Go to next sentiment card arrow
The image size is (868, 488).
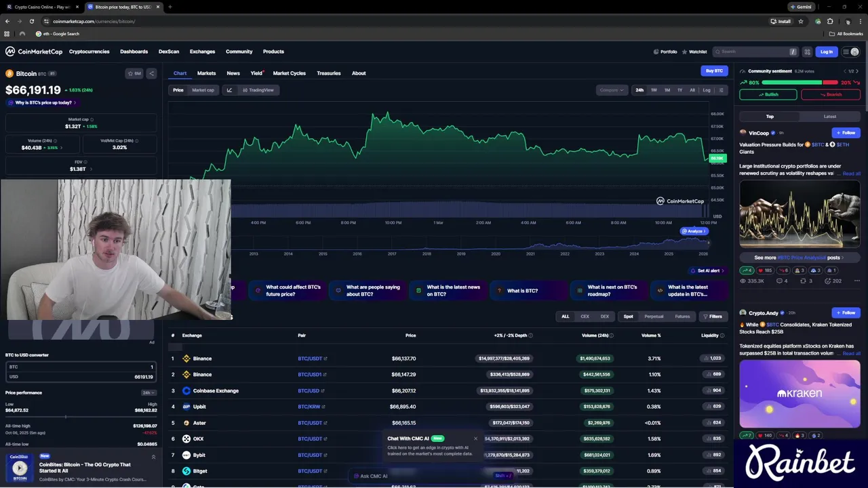[x=857, y=71]
